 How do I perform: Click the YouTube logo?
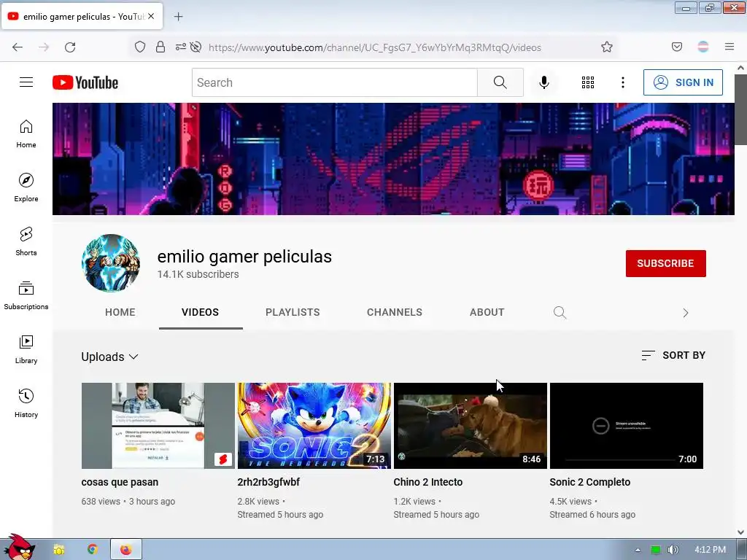(x=85, y=82)
